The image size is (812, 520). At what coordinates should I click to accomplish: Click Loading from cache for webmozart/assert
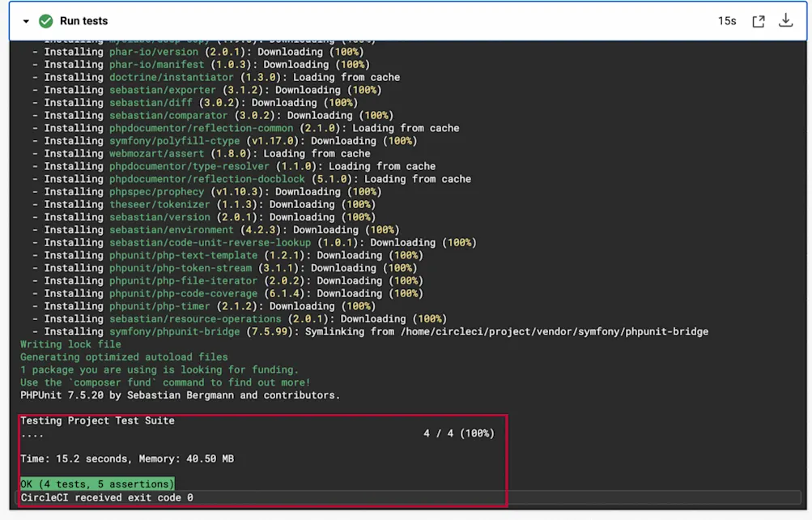coord(317,153)
